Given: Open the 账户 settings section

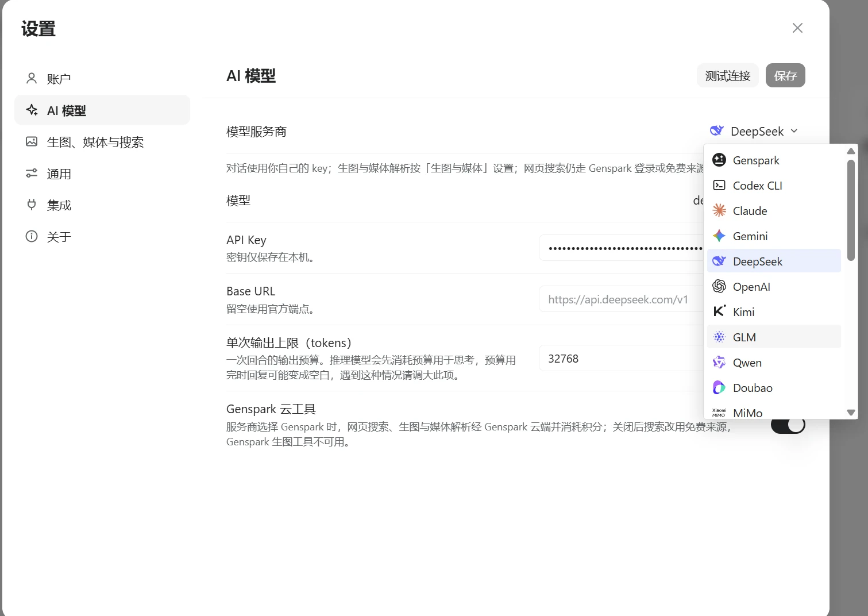Looking at the screenshot, I should [102, 78].
